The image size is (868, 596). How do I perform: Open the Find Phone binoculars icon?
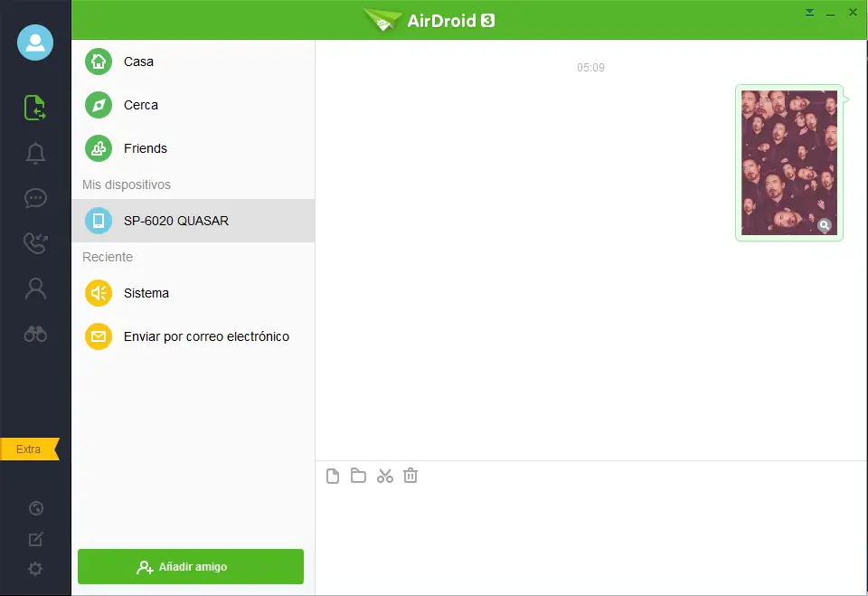click(x=35, y=334)
